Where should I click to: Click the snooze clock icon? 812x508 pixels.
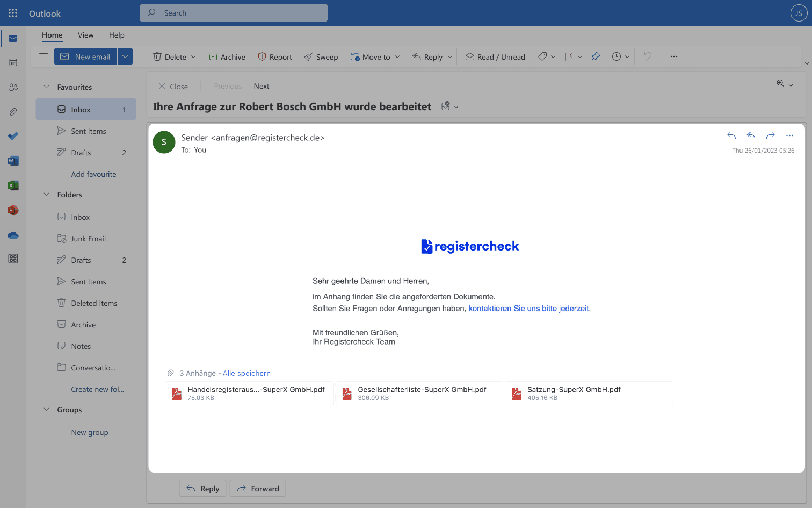point(616,56)
